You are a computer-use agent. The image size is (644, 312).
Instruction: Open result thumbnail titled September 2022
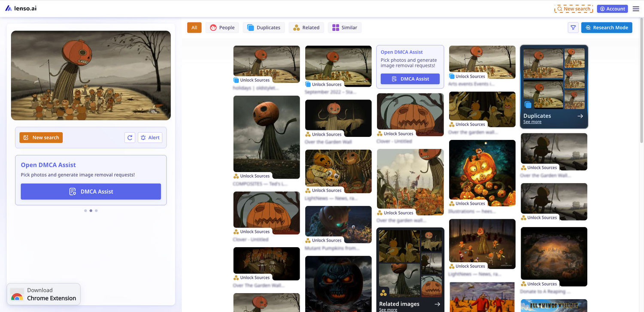point(338,66)
